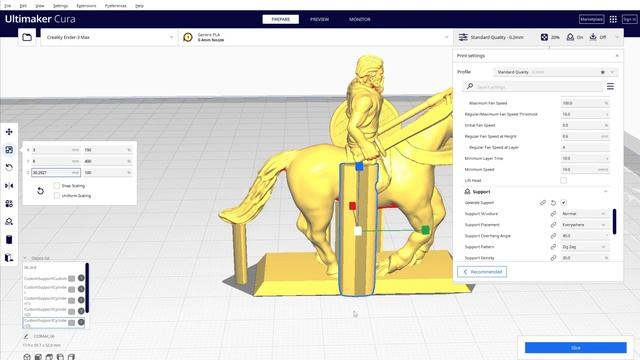This screenshot has height=360, width=640.
Task: Click the Sign in button
Action: click(x=629, y=19)
